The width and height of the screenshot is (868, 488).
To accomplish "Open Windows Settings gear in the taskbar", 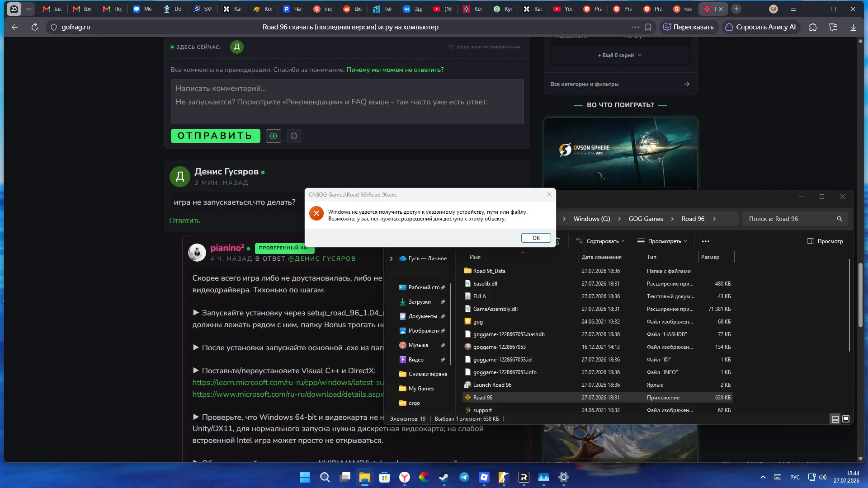I will coord(564,477).
